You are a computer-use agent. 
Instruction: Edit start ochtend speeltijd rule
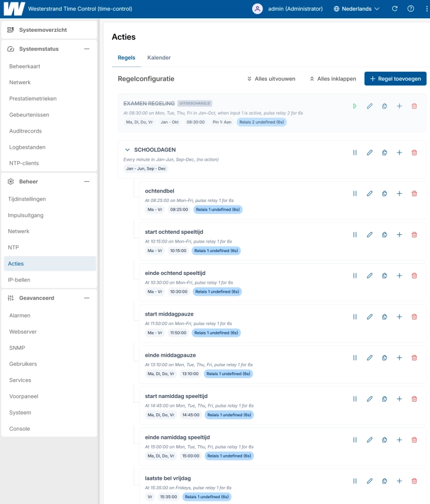[369, 235]
